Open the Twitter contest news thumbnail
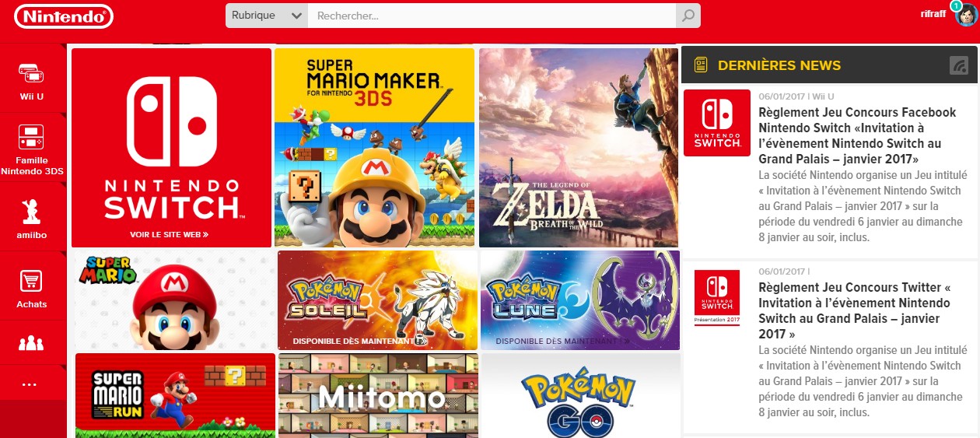This screenshot has height=438, width=980. tap(716, 298)
